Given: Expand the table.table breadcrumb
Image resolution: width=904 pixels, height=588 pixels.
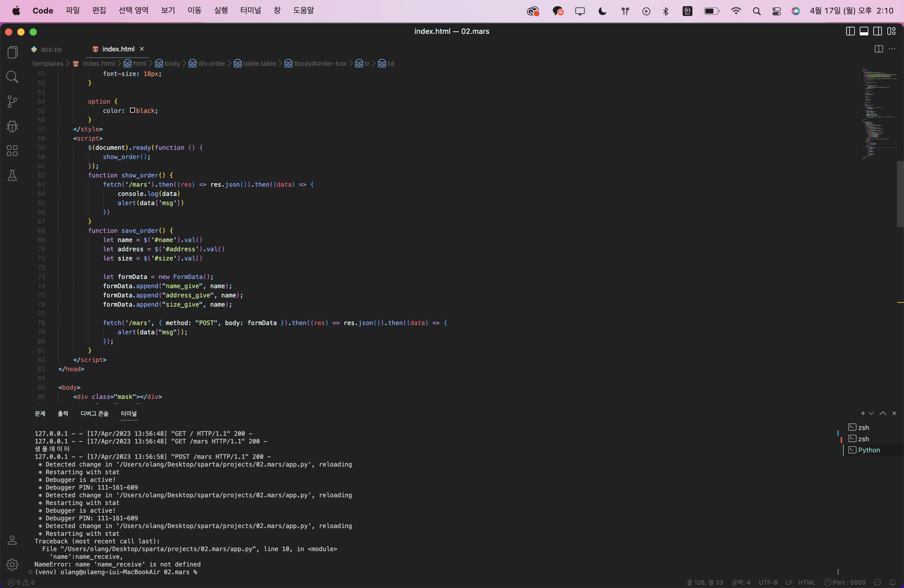Looking at the screenshot, I should (255, 63).
